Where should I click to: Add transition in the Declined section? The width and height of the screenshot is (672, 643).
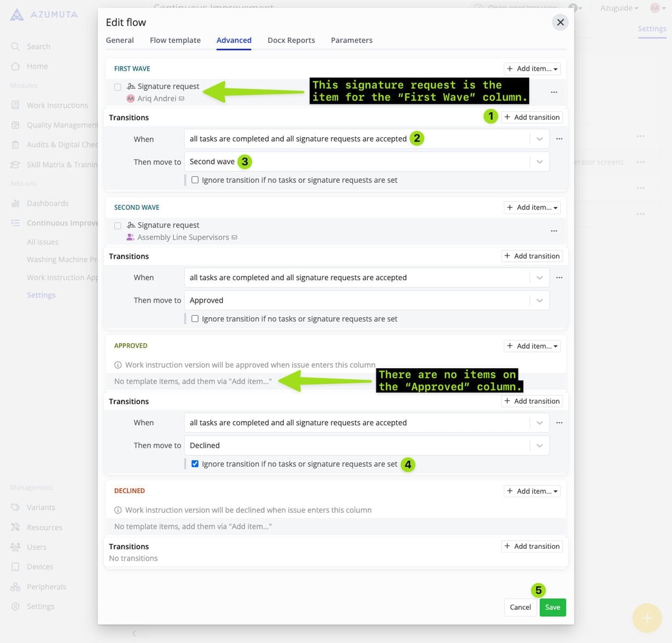click(x=532, y=546)
